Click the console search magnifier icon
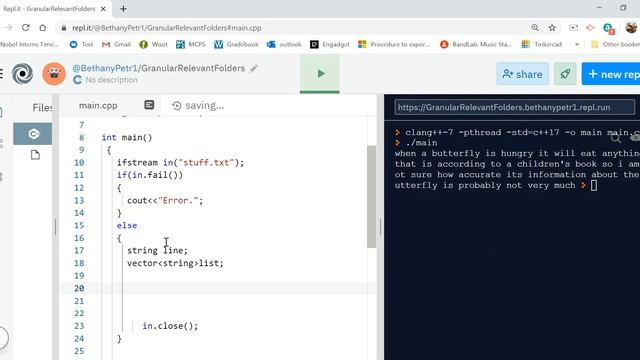Image resolution: width=640 pixels, height=360 pixels. tap(616, 139)
